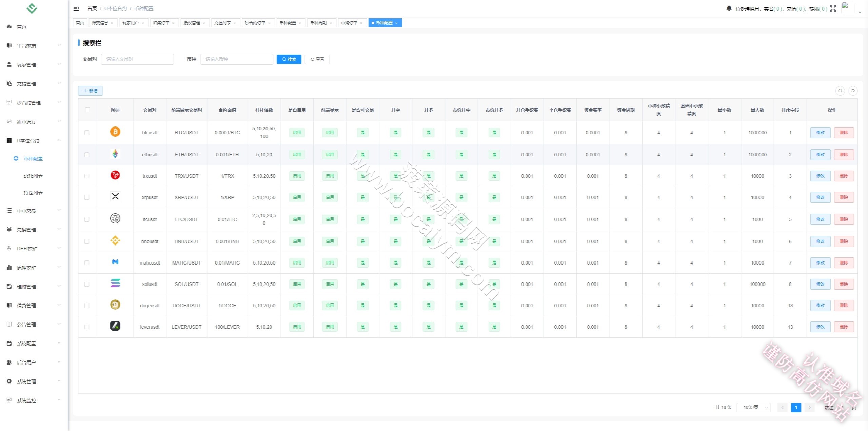Expand the 理财管理 sidebar menu arrow

59,286
